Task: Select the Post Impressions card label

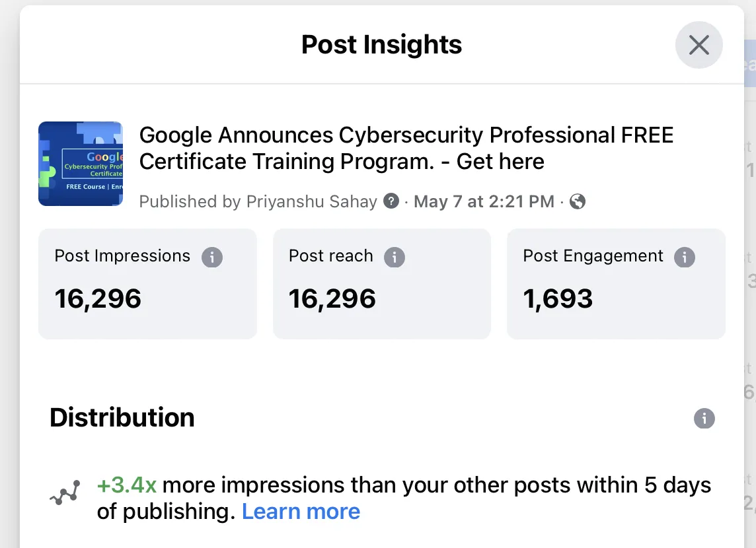Action: (x=122, y=256)
